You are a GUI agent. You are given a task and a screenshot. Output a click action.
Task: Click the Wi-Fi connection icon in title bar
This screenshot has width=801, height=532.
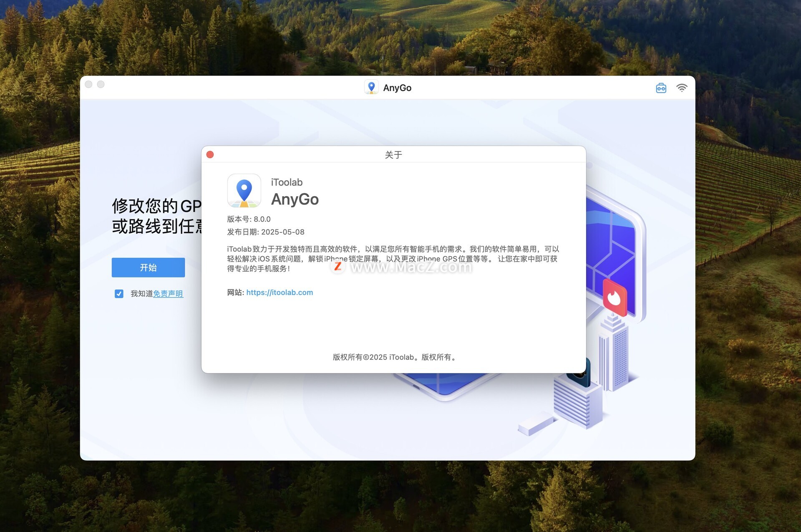coord(682,88)
